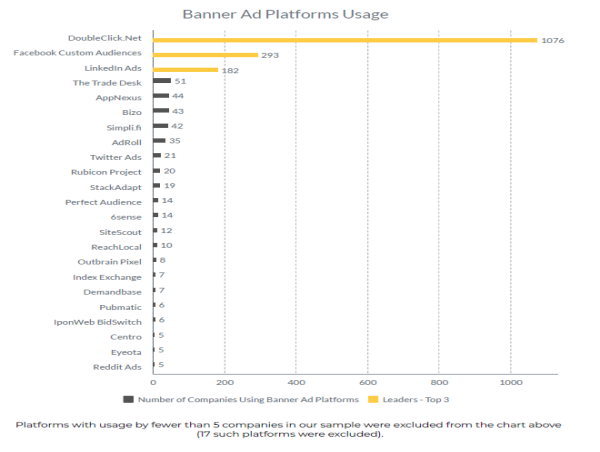Click the 35 value for AdRoll
Screen dimensions: 600x452
(175, 141)
